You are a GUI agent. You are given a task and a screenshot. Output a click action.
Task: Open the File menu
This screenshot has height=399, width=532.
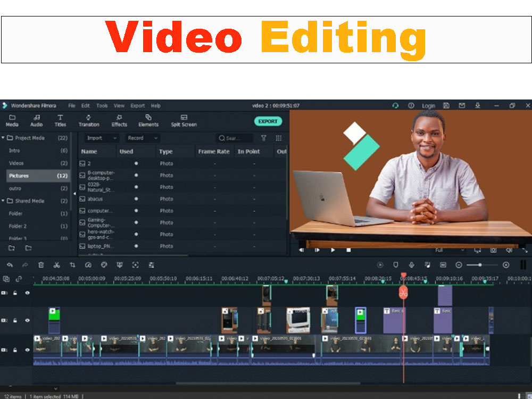[72, 105]
